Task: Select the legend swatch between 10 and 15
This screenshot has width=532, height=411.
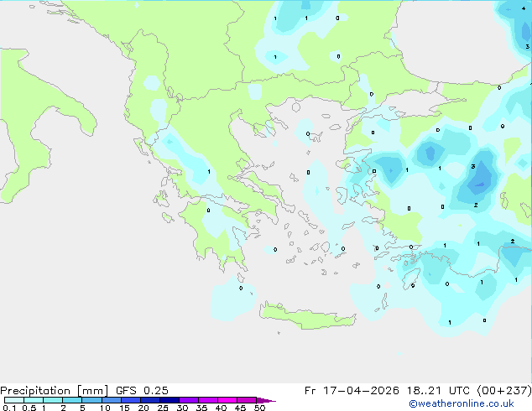Action: point(112,400)
